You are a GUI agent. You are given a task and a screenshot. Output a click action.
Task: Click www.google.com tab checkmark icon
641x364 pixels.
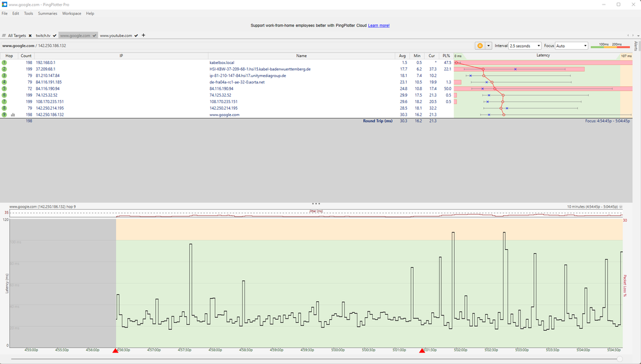94,35
